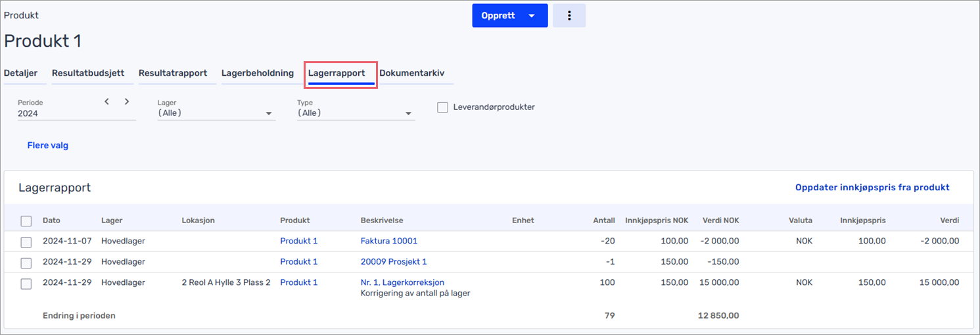Open the Dokumentarkiv tab
980x335 pixels.
412,73
